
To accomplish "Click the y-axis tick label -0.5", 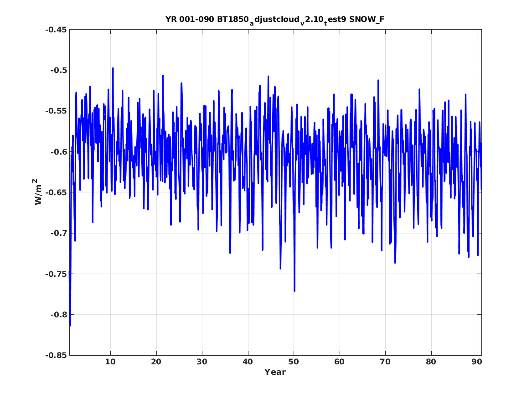I will (x=59, y=70).
